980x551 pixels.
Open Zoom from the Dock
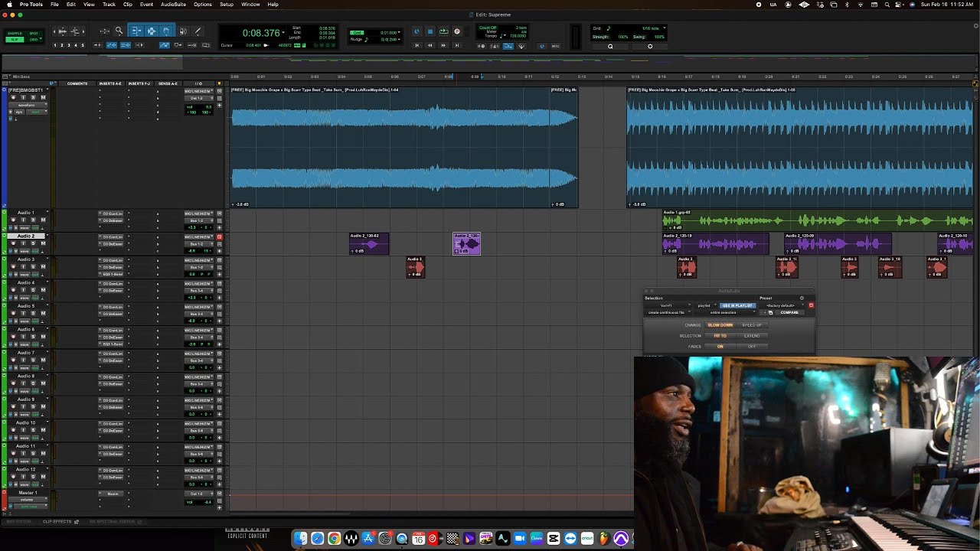tap(520, 539)
